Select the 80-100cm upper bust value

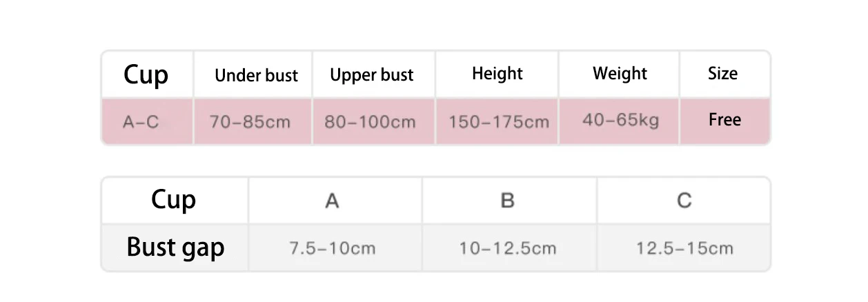[x=370, y=122]
